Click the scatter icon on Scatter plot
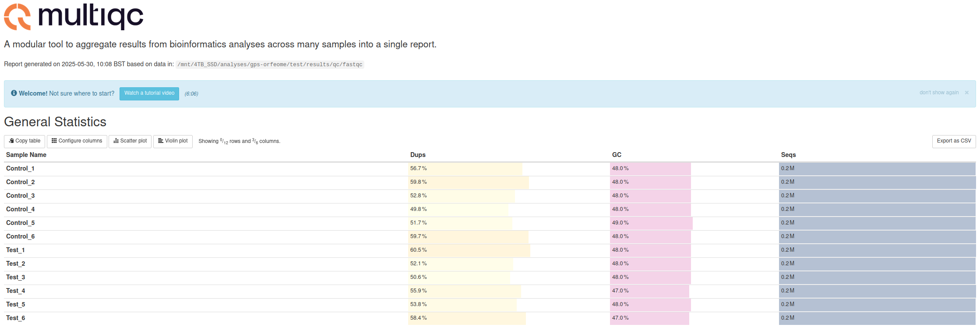The width and height of the screenshot is (980, 328). pyautogui.click(x=116, y=141)
